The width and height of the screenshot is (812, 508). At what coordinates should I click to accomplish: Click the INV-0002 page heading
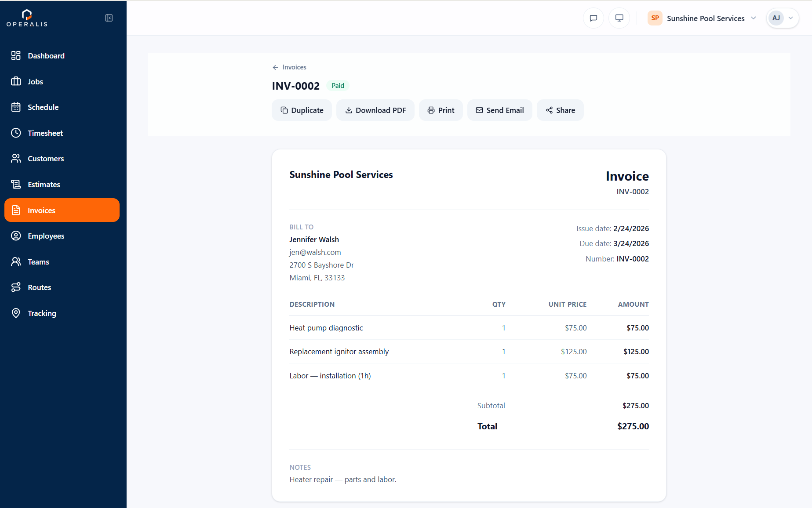coord(295,86)
